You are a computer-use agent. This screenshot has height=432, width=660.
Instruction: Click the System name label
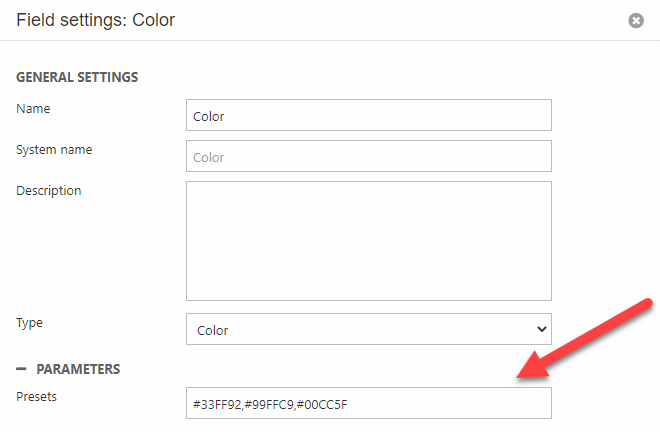(54, 149)
